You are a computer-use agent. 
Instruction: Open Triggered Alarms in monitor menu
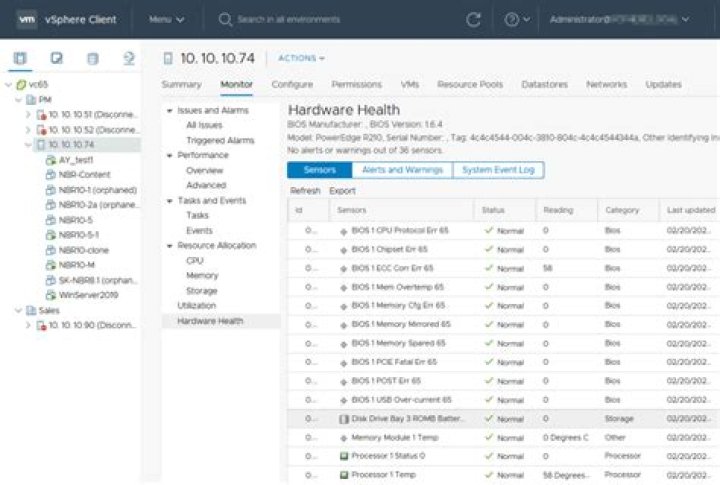pos(220,141)
